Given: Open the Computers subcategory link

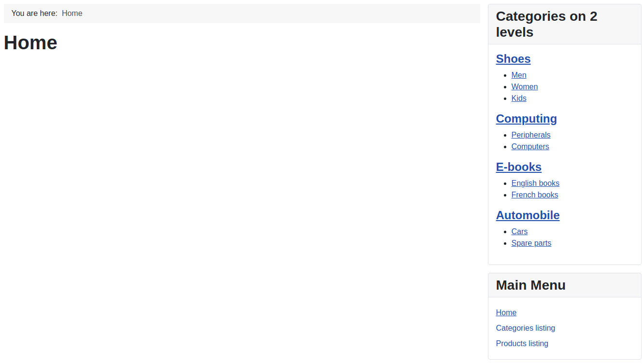Looking at the screenshot, I should [530, 146].
